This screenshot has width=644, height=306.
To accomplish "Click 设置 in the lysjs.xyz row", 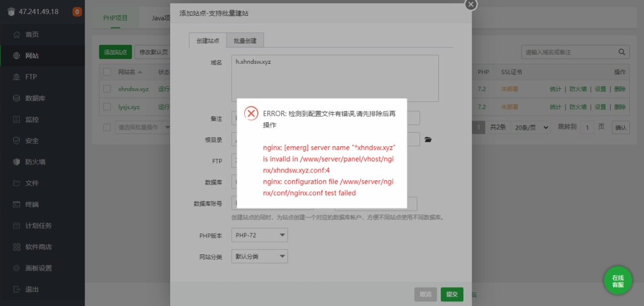I will (x=601, y=107).
